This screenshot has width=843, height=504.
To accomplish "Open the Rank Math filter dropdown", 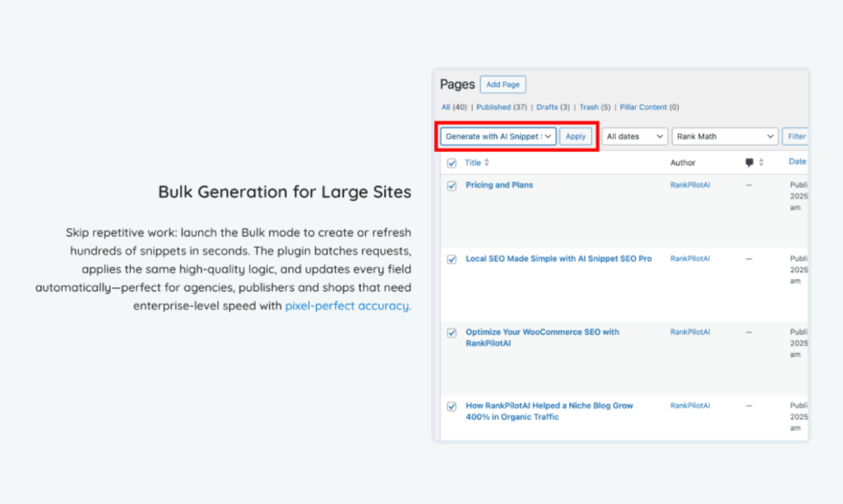I will click(x=725, y=136).
